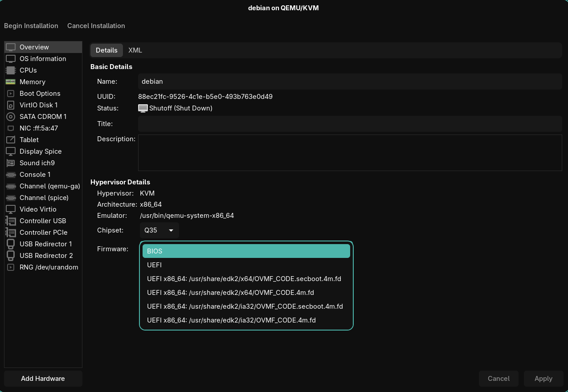
Task: Select the Display Spice label
Action: click(41, 151)
